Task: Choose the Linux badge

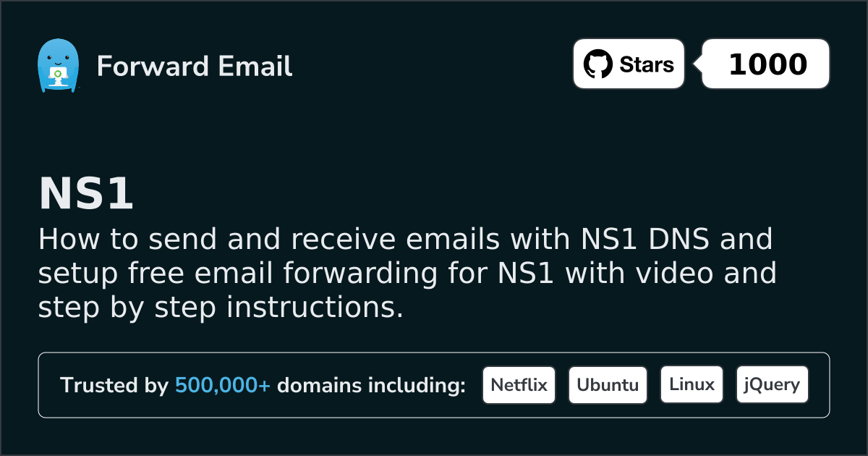Action: [x=692, y=385]
